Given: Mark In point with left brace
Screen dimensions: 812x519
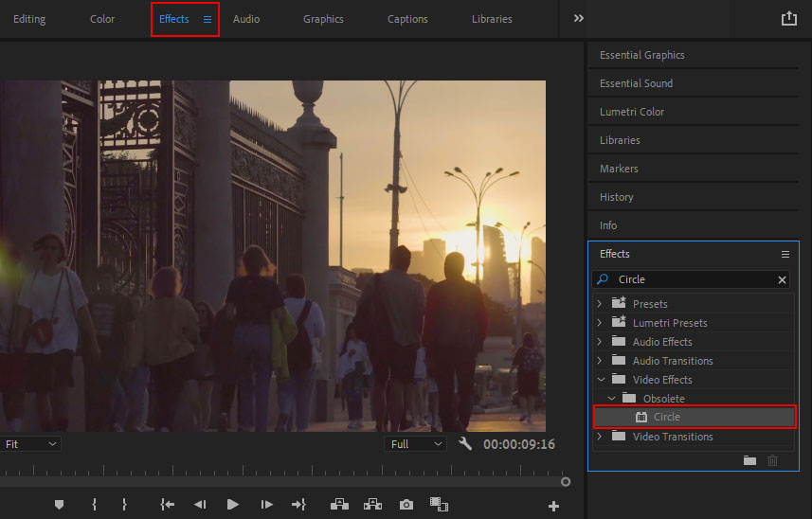Looking at the screenshot, I should 94,505.
